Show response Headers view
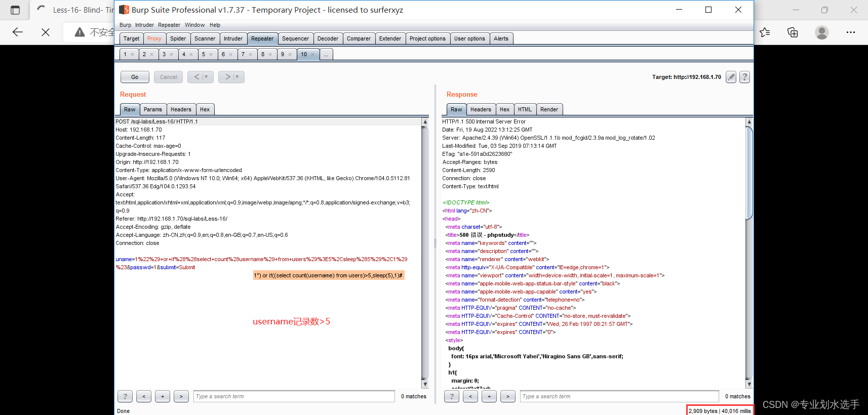Viewport: 868px width, 415px height. coord(481,109)
